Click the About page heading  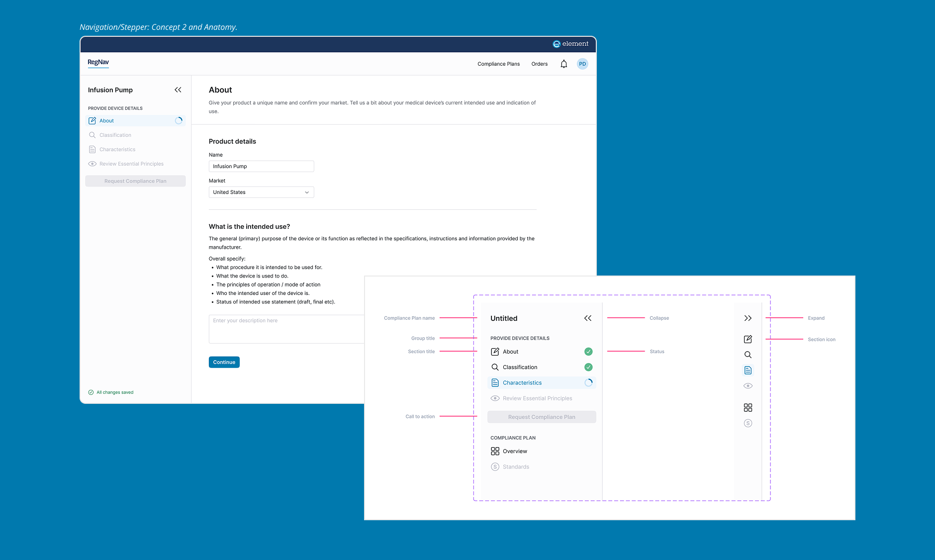[x=220, y=90]
